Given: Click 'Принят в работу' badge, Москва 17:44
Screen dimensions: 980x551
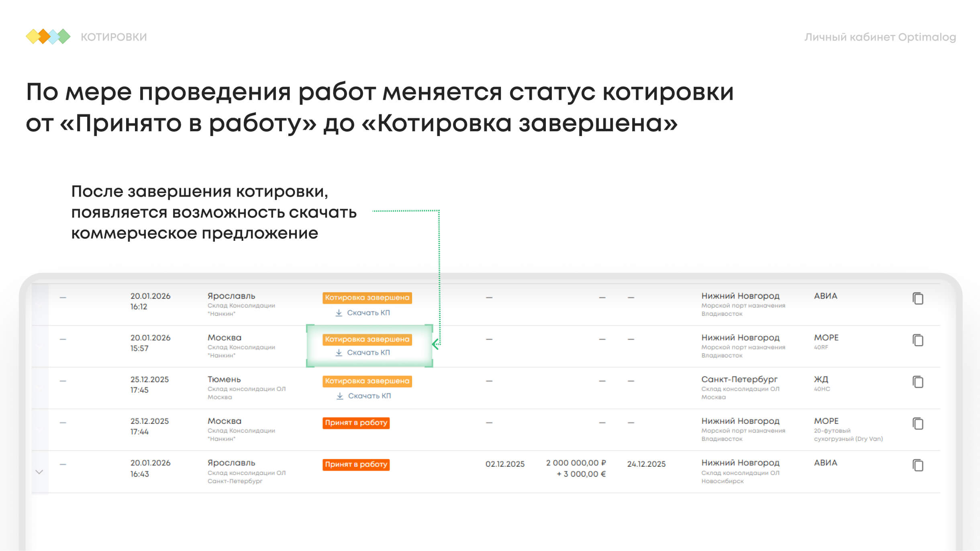Looking at the screenshot, I should click(x=356, y=423).
